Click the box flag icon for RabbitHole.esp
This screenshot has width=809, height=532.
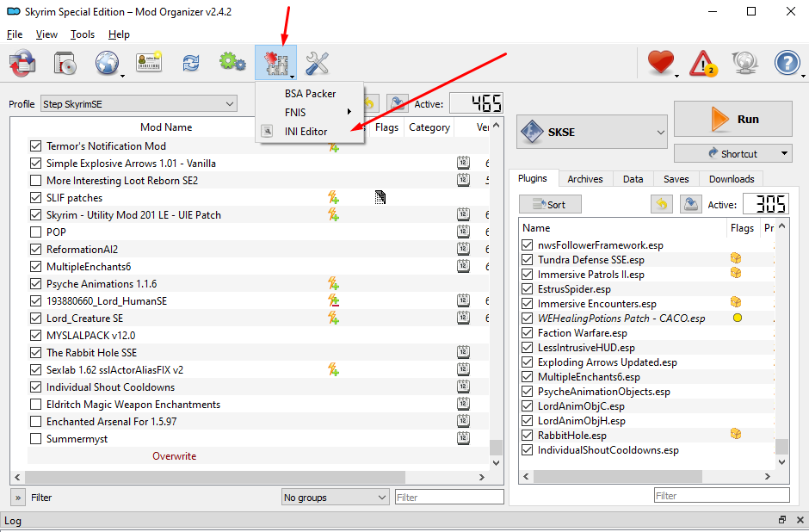(x=736, y=434)
